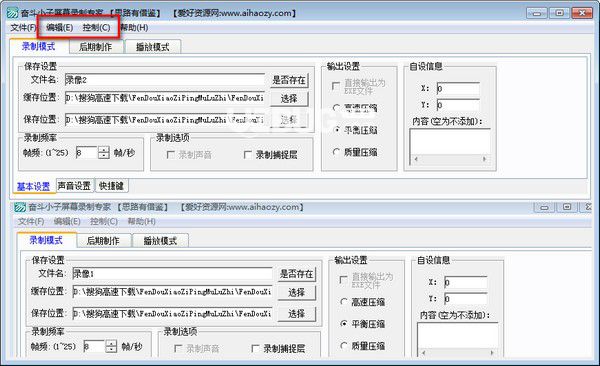Image resolution: width=600 pixels, height=366 pixels.
Task: Switch to 后期制作 tab in the 录像1 window
Action: (x=103, y=241)
